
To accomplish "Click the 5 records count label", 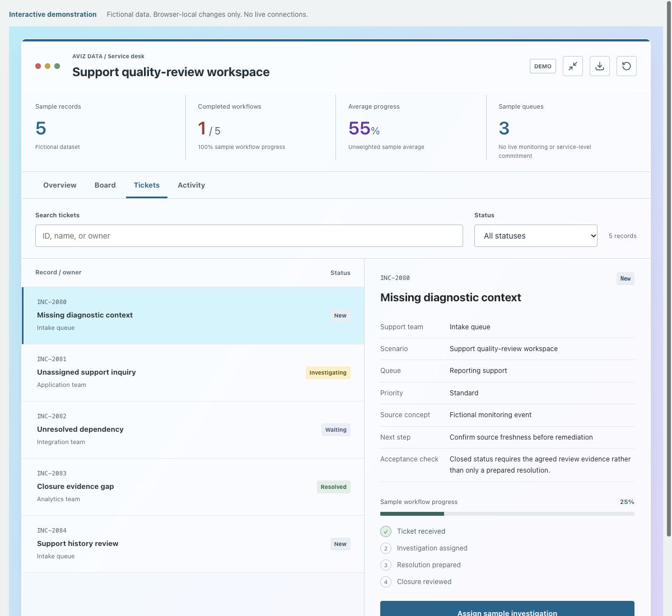I will [x=623, y=236].
